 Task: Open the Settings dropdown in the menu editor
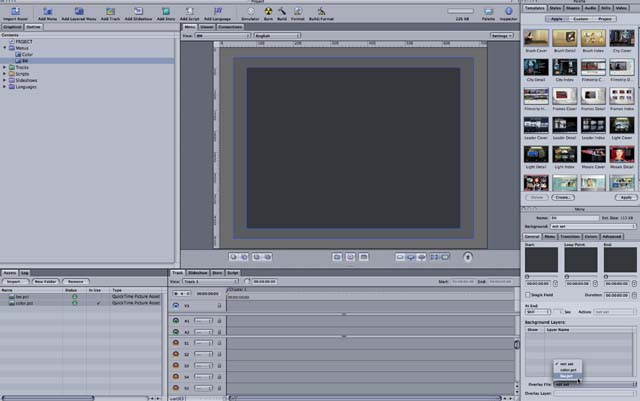(x=502, y=36)
